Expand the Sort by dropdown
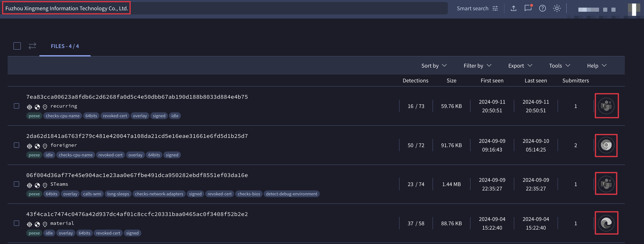 click(x=434, y=66)
